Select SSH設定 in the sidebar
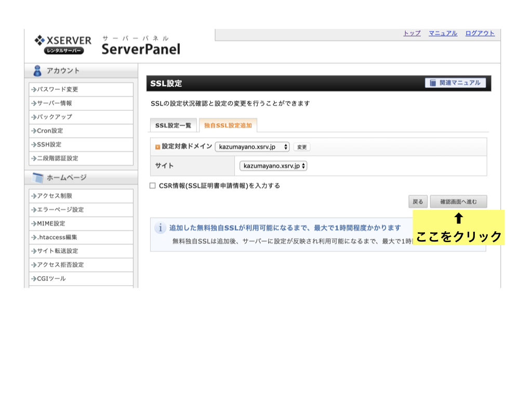The image size is (532, 399). (x=81, y=144)
